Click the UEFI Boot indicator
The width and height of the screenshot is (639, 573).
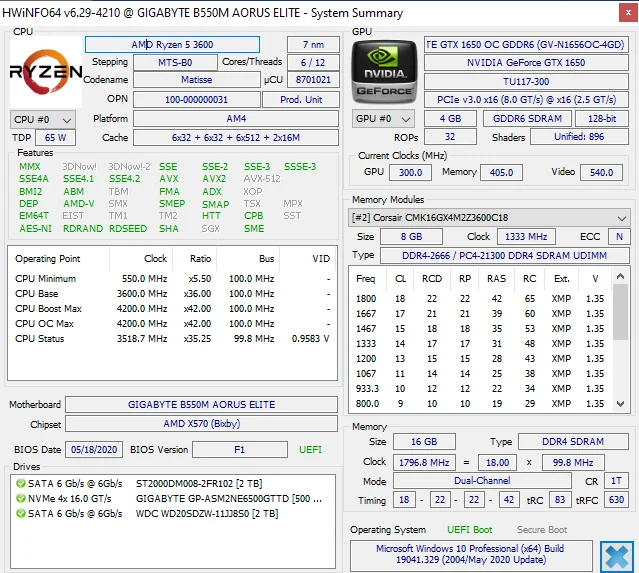click(469, 530)
